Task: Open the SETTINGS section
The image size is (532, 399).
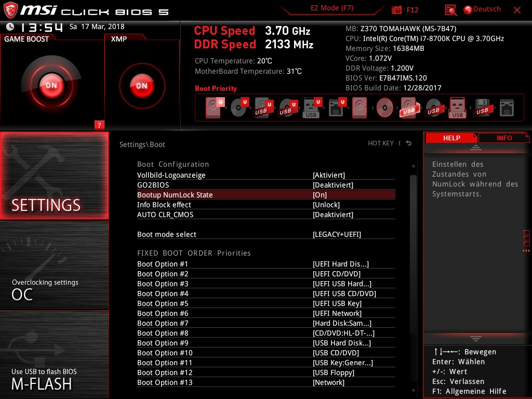Action: tap(54, 176)
